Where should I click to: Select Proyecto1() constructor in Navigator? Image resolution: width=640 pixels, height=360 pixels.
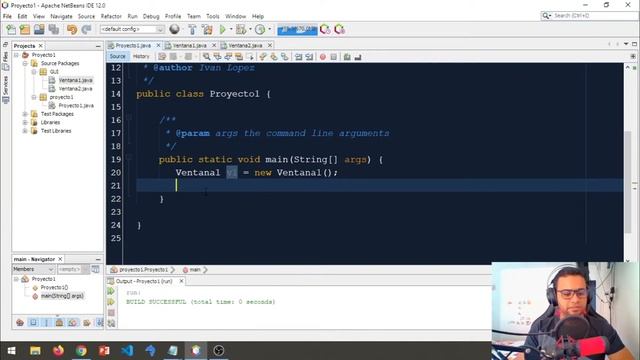point(54,287)
